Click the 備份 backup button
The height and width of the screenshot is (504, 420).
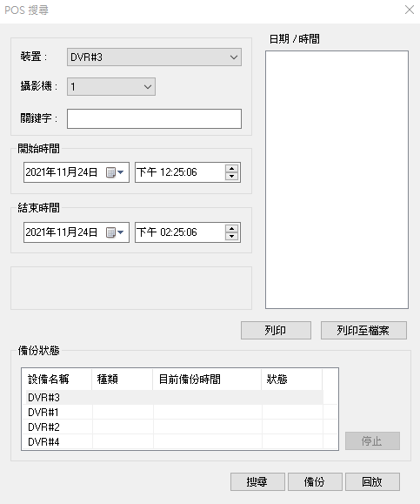[315, 481]
